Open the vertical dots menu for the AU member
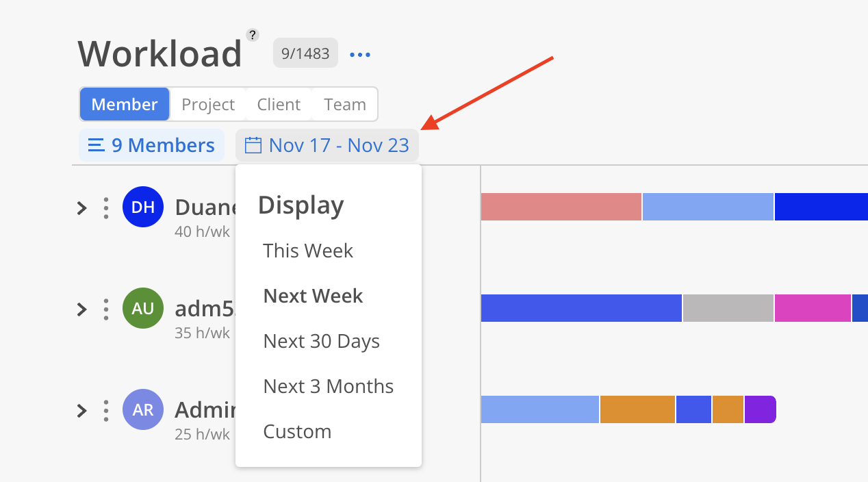 tap(105, 309)
